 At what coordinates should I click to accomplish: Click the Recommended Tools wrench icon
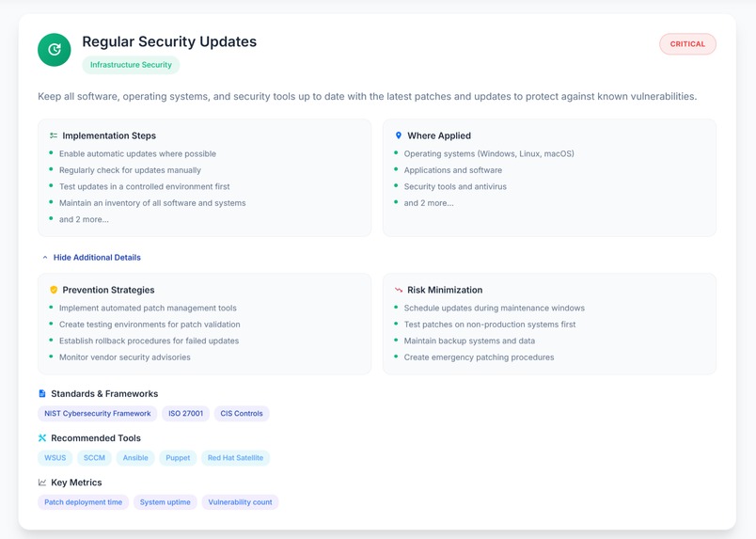(x=42, y=438)
